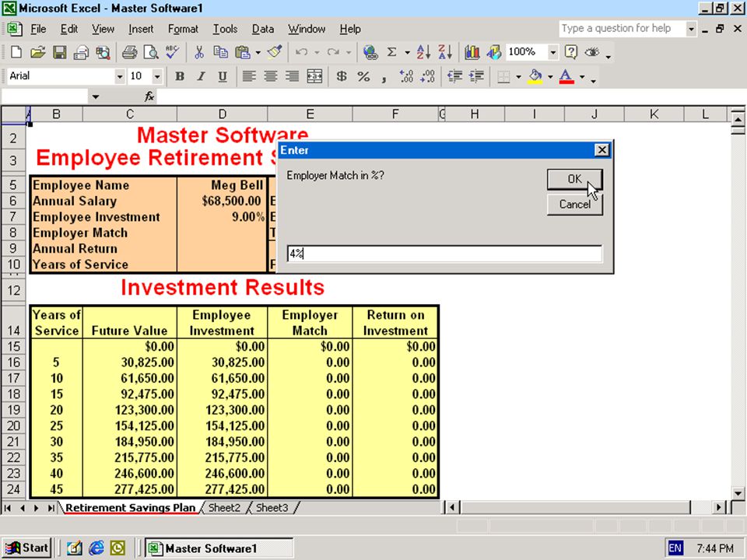Open the Format menu
The width and height of the screenshot is (747, 560).
pyautogui.click(x=183, y=29)
